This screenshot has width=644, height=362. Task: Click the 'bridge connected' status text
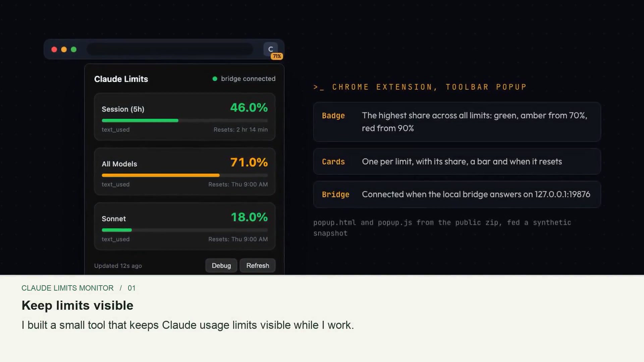click(x=248, y=79)
